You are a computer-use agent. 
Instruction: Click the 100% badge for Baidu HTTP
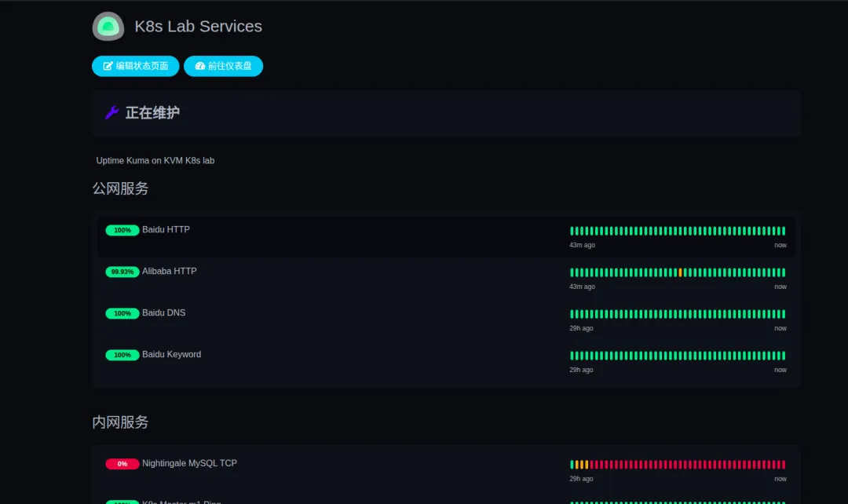pyautogui.click(x=122, y=230)
